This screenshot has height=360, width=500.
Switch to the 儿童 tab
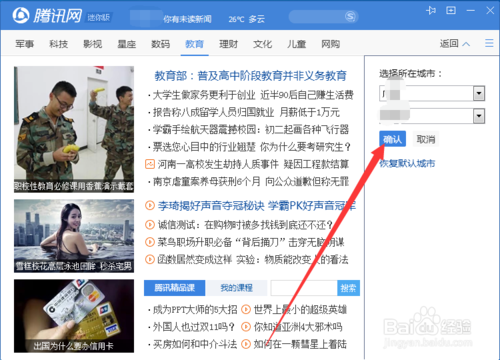[x=296, y=44]
